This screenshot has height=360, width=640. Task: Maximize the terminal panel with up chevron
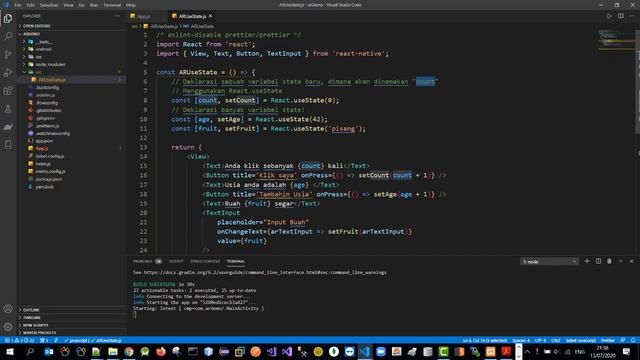coord(620,261)
